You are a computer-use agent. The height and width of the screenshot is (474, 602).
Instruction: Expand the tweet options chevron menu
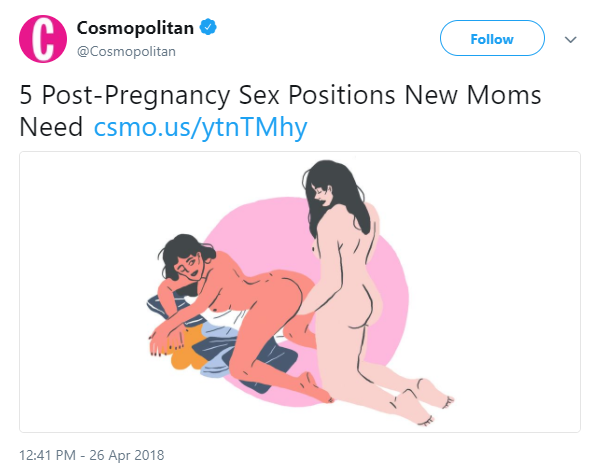tap(571, 39)
